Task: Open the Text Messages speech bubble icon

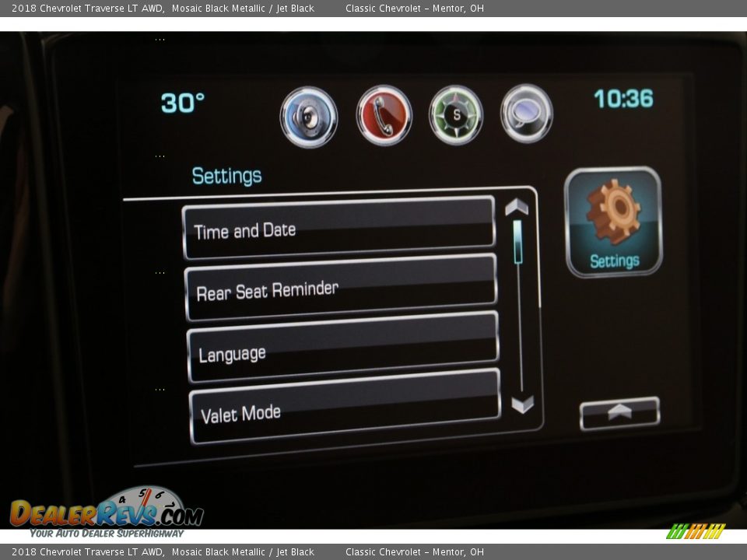Action: point(527,114)
